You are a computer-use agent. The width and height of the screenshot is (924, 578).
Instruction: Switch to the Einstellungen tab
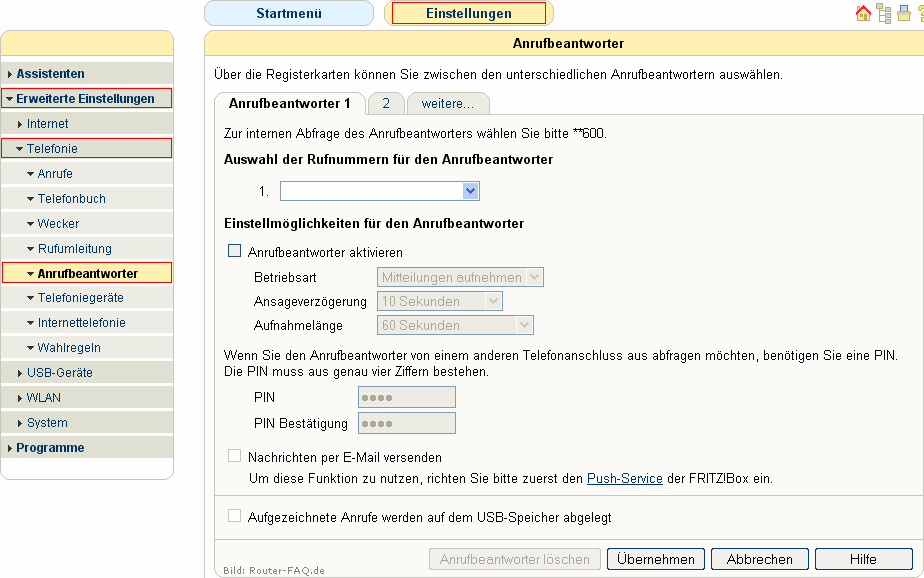click(x=468, y=14)
